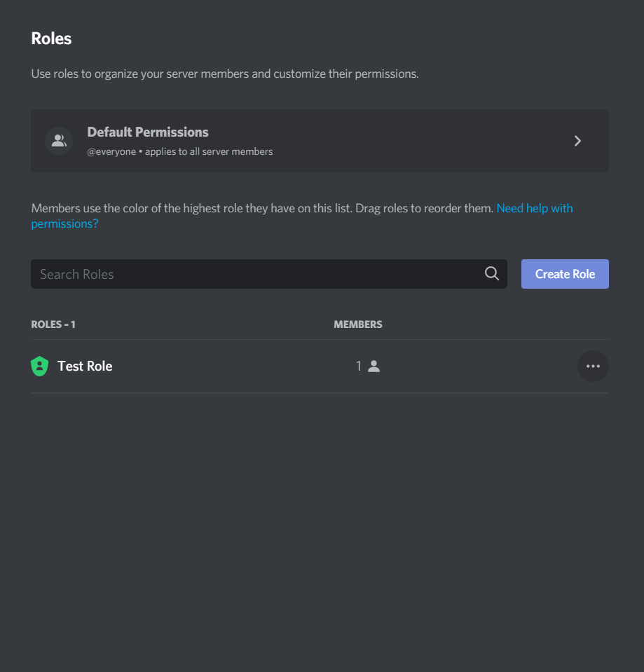644x672 pixels.
Task: Click the @everyone group avatar icon
Action: (x=59, y=141)
